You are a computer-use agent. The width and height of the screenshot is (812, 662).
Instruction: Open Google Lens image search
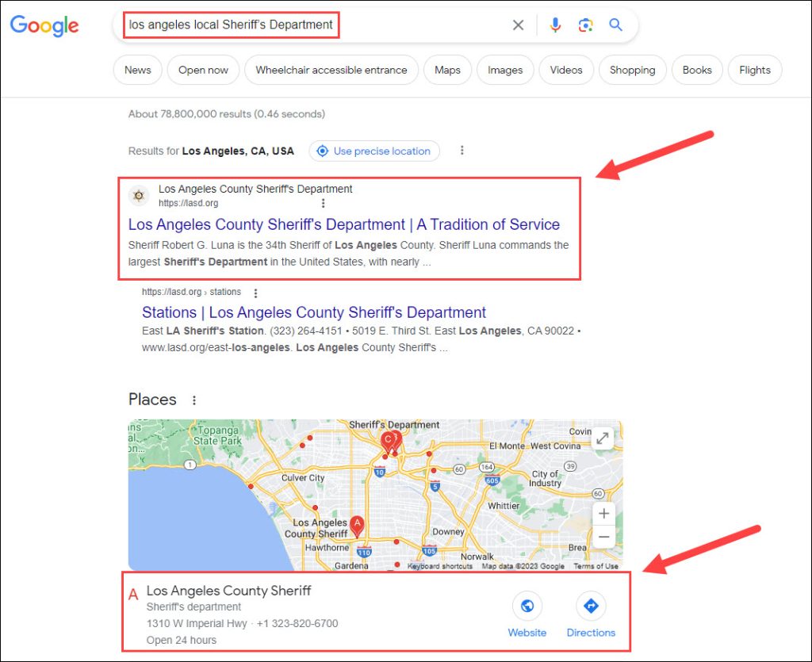tap(585, 25)
